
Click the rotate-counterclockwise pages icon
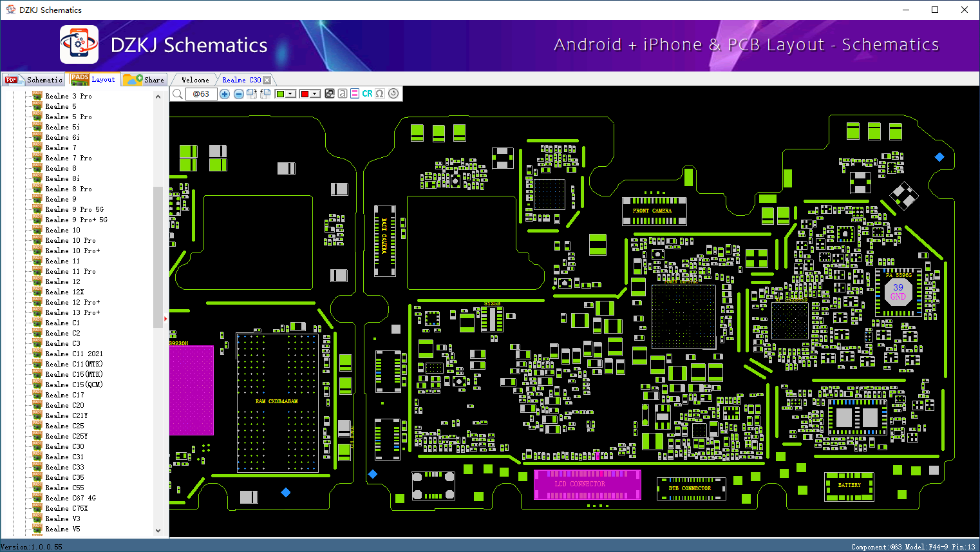(x=265, y=94)
